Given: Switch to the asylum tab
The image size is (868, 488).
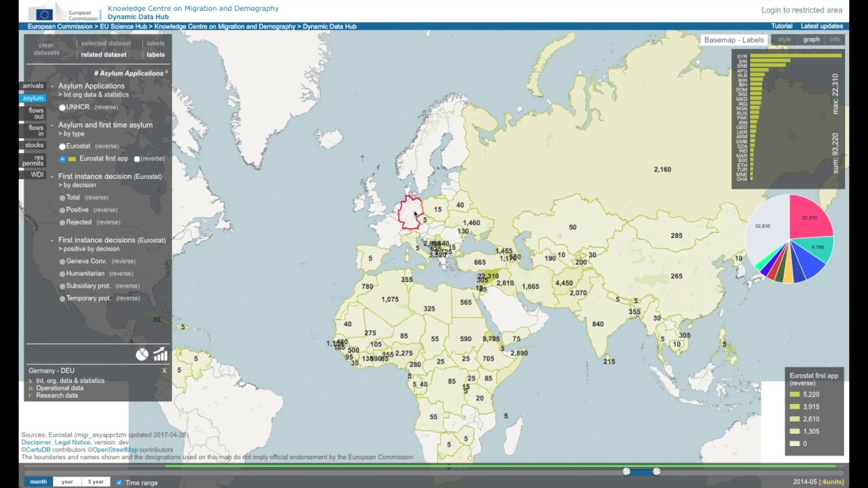Looking at the screenshot, I should (x=33, y=98).
